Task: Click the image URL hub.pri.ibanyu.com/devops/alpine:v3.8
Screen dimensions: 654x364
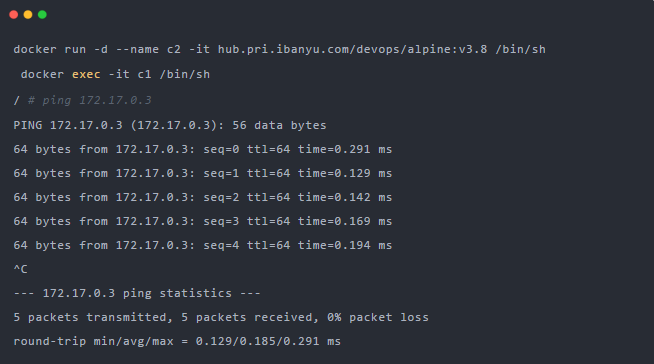Action: pyautogui.click(x=352, y=49)
